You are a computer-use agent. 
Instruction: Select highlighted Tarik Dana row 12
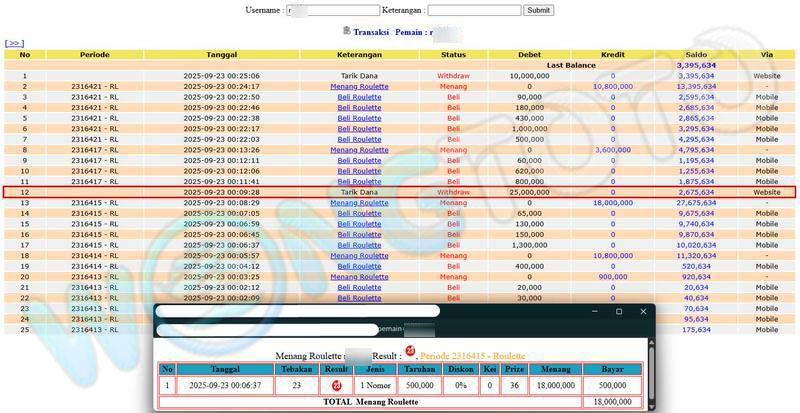coord(359,192)
